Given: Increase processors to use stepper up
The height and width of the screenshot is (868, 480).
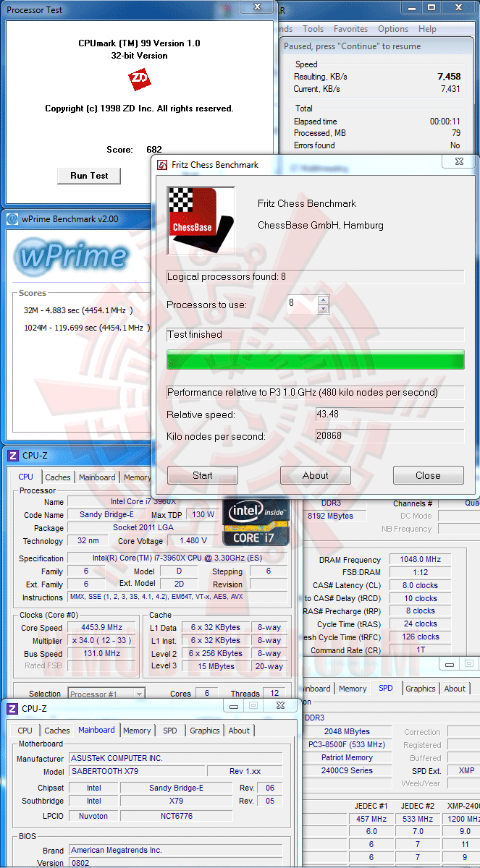Looking at the screenshot, I should tap(324, 299).
